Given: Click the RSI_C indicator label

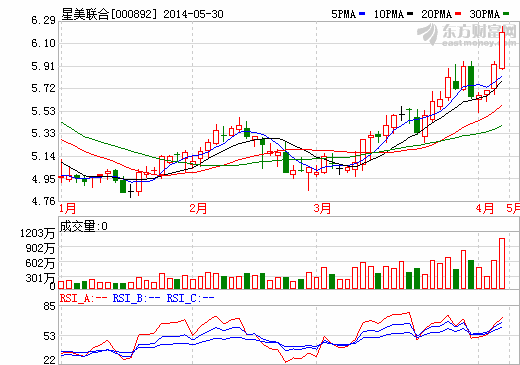Looking at the screenshot, I should [190, 298].
